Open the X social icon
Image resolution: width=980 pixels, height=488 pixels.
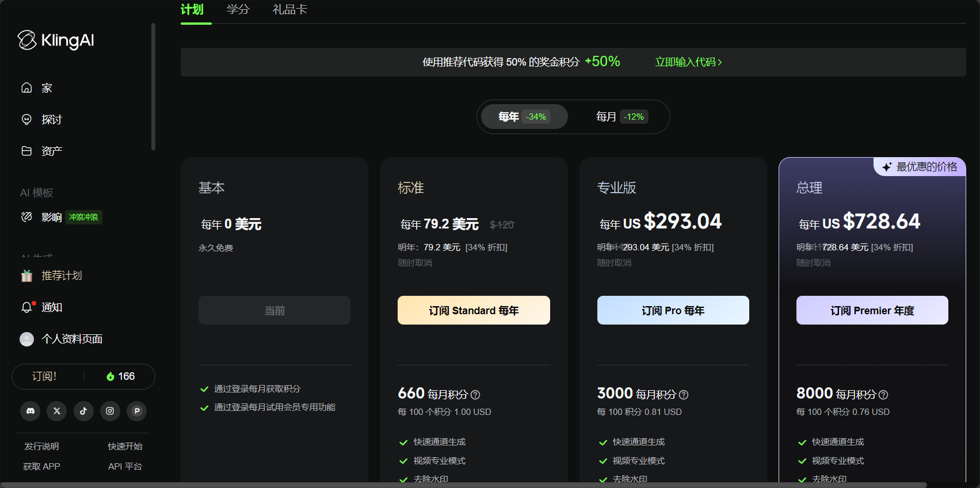(57, 411)
